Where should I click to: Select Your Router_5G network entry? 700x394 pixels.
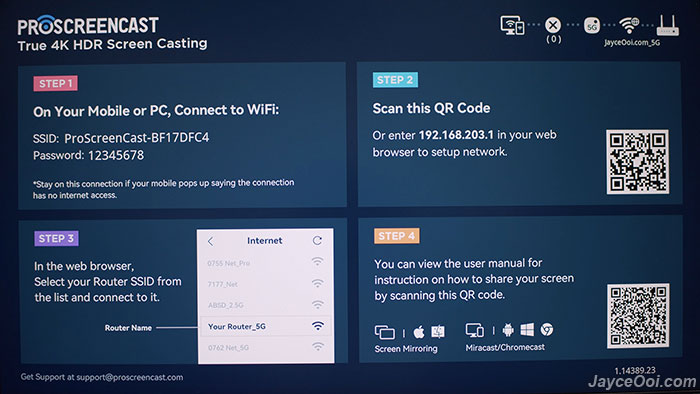click(266, 326)
